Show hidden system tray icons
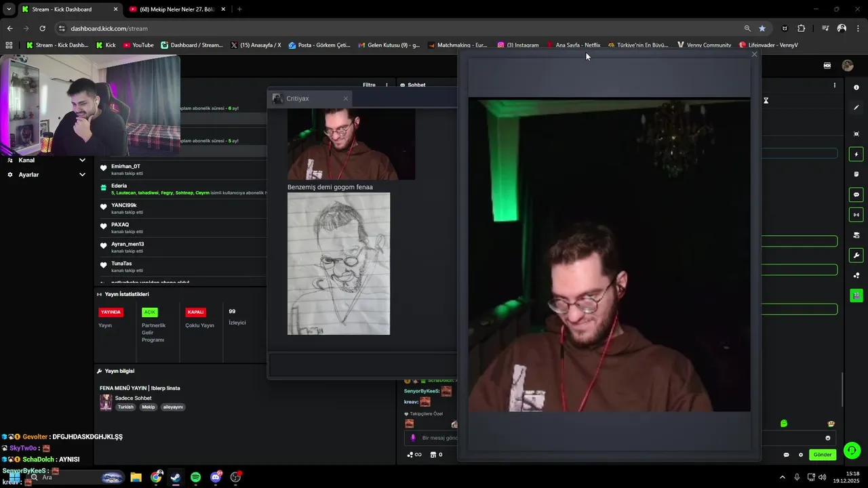 click(x=782, y=477)
